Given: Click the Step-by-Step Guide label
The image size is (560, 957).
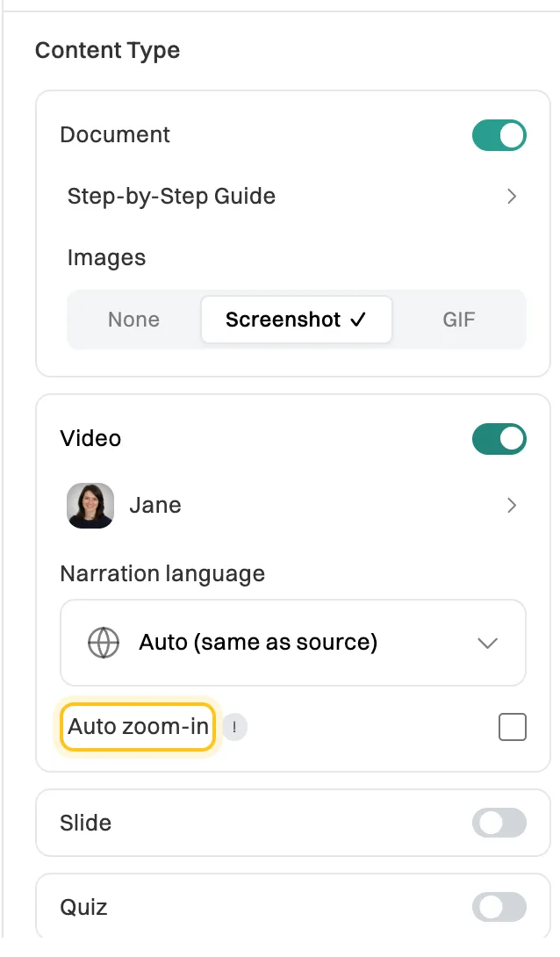Looking at the screenshot, I should (x=171, y=197).
